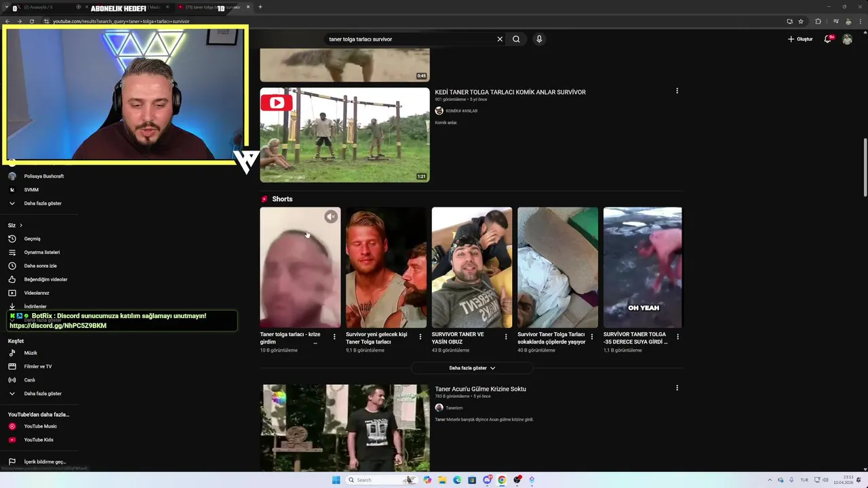Go back in browser
This screenshot has width=868, height=488.
7,21
